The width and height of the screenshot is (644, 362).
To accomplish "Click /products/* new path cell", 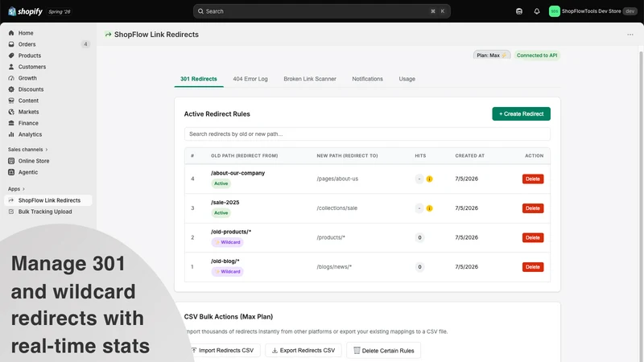I will pos(331,237).
